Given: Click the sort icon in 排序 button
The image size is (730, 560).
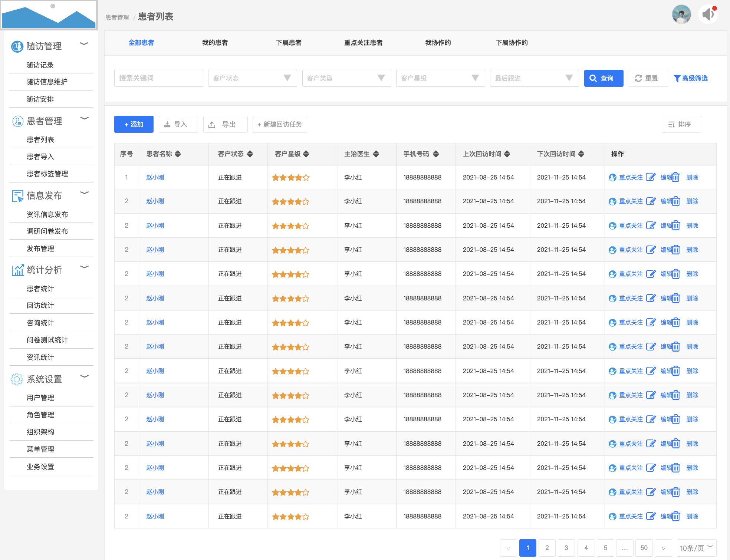Looking at the screenshot, I should tap(671, 125).
